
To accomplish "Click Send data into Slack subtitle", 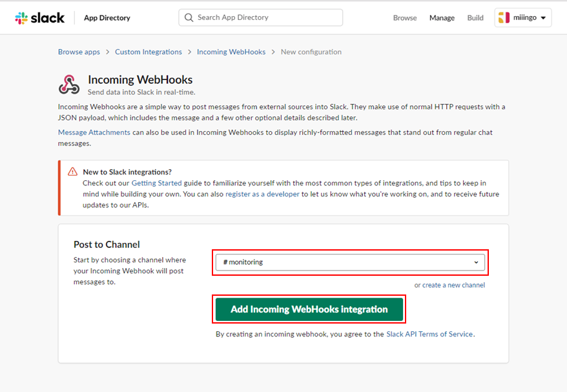I will [x=141, y=92].
